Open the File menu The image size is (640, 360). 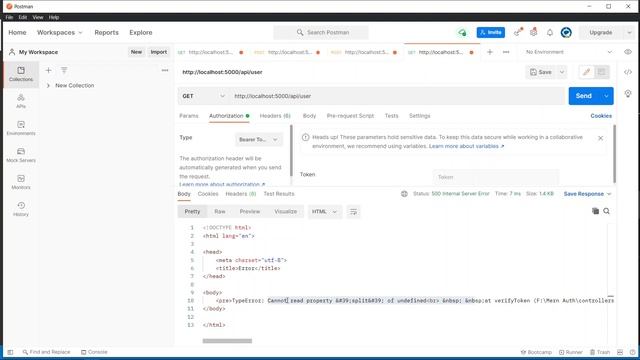point(9,17)
